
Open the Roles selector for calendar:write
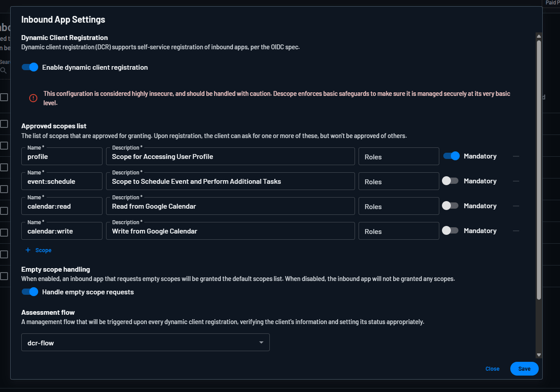tap(398, 230)
